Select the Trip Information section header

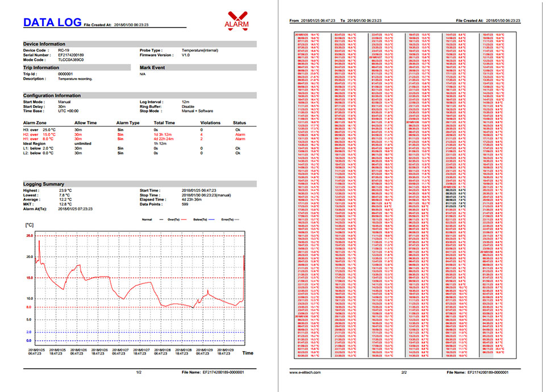(41, 67)
